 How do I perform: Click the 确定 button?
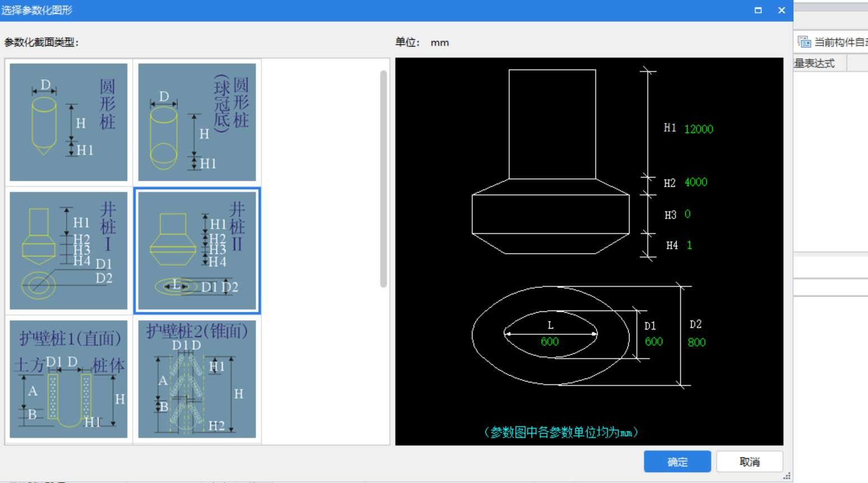point(677,462)
